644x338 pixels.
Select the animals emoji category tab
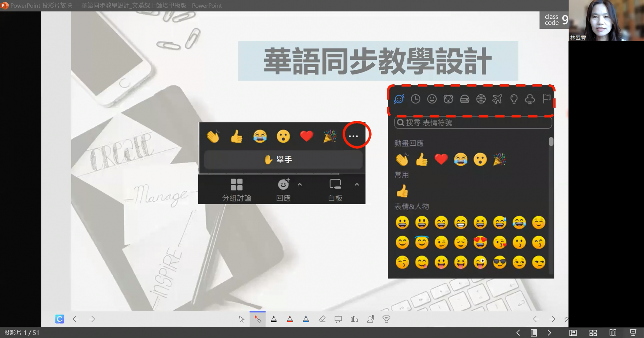pyautogui.click(x=448, y=99)
